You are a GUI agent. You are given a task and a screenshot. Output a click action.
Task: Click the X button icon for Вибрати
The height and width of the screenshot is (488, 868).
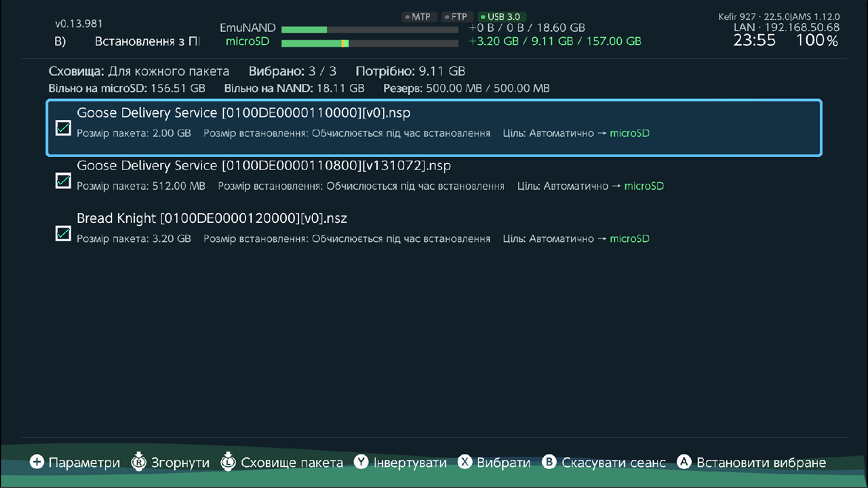pos(465,462)
